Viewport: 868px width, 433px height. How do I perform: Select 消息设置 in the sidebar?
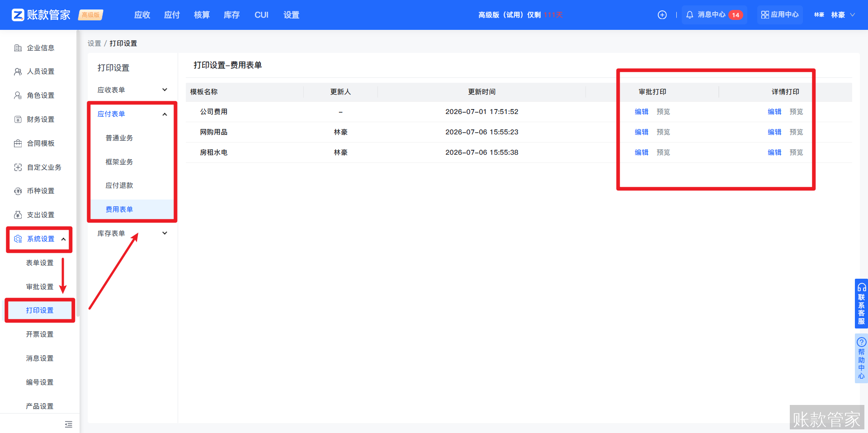[x=40, y=358]
